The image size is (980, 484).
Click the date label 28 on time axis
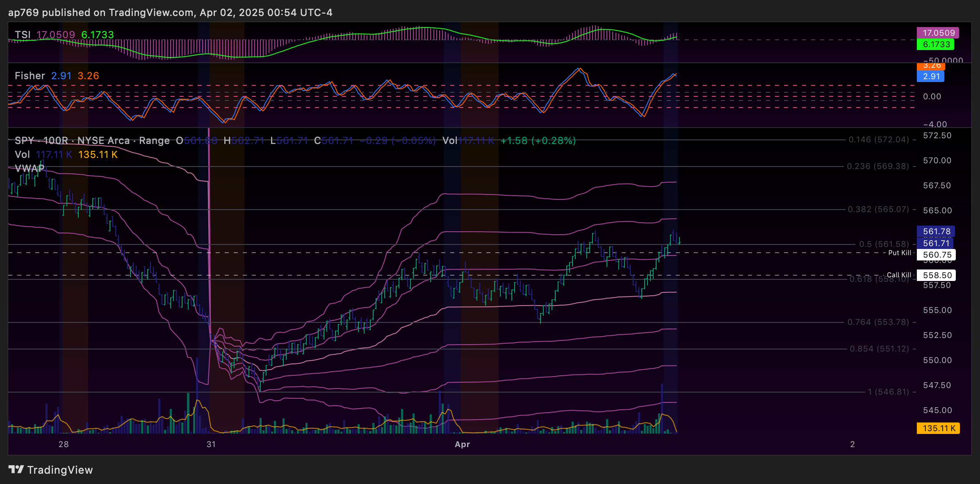coord(64,444)
